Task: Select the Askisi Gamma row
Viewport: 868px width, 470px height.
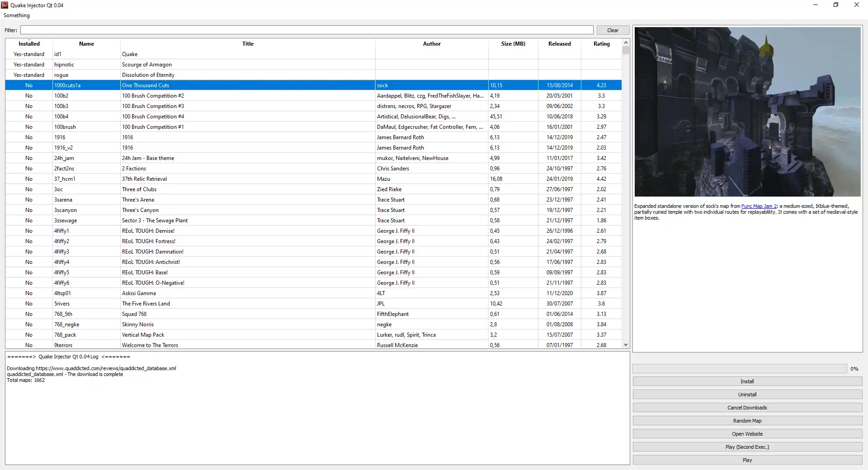Action: click(313, 293)
